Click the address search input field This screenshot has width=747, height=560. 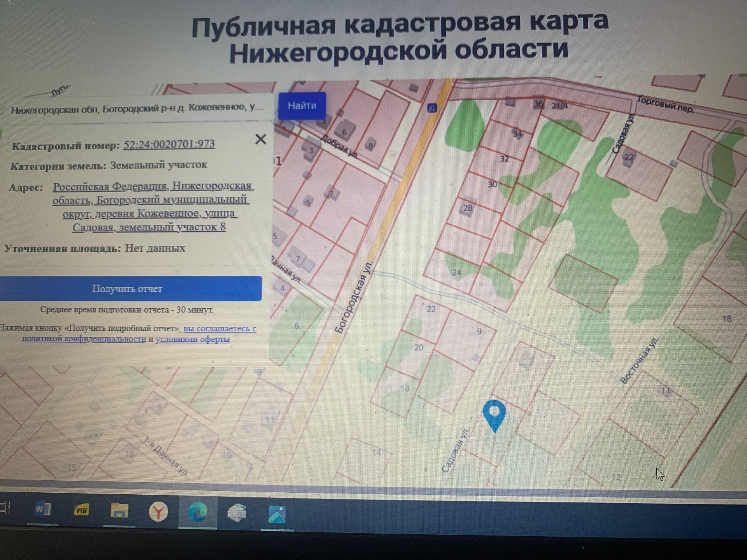(137, 108)
